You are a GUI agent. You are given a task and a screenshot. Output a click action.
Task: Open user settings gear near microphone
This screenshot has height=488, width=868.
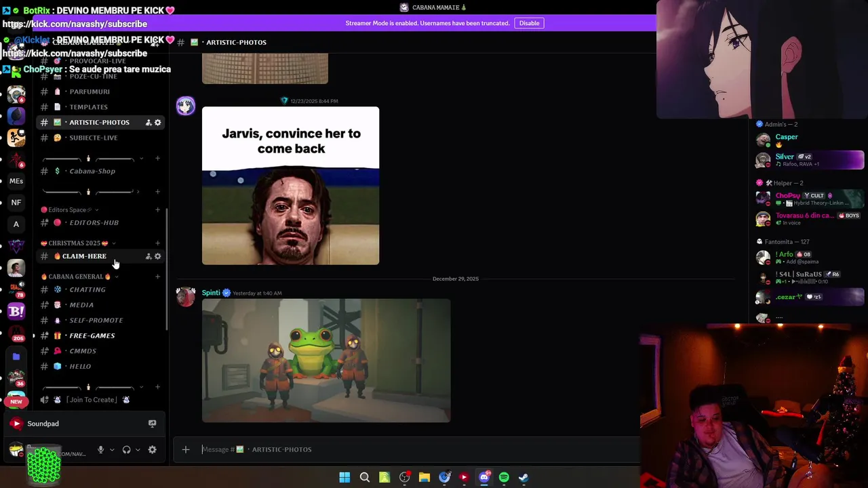pos(152,449)
